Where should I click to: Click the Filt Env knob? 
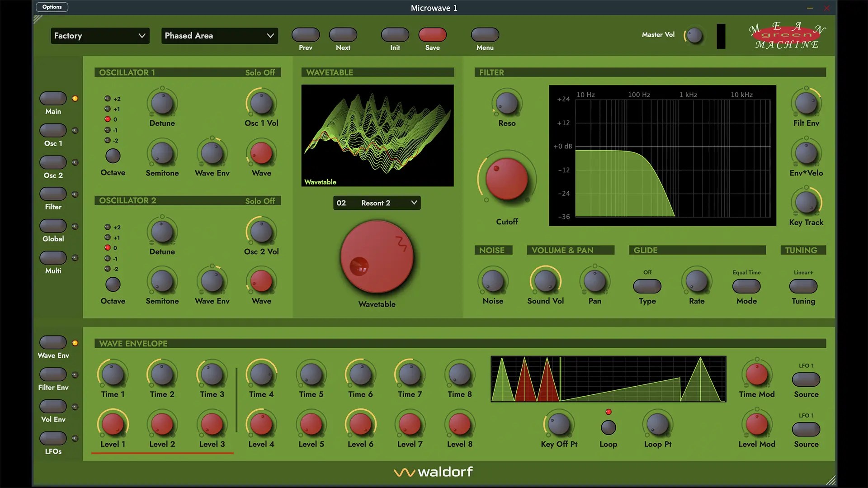[x=806, y=104]
